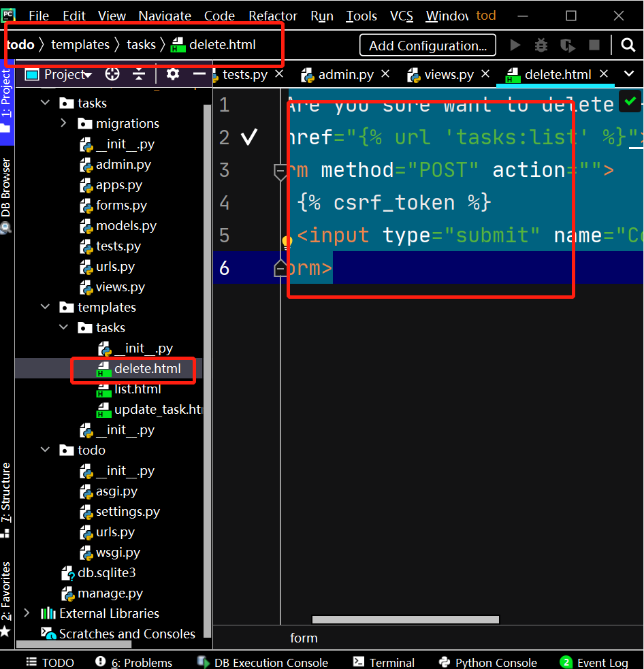Click the yellow lightbulb intention icon

(x=287, y=242)
